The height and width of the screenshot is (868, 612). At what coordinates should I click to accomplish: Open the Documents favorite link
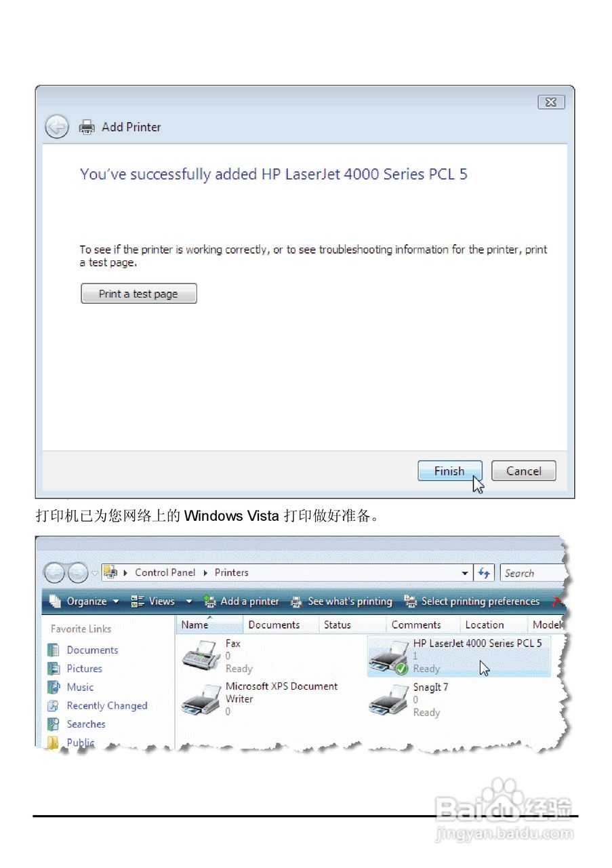pyautogui.click(x=92, y=650)
